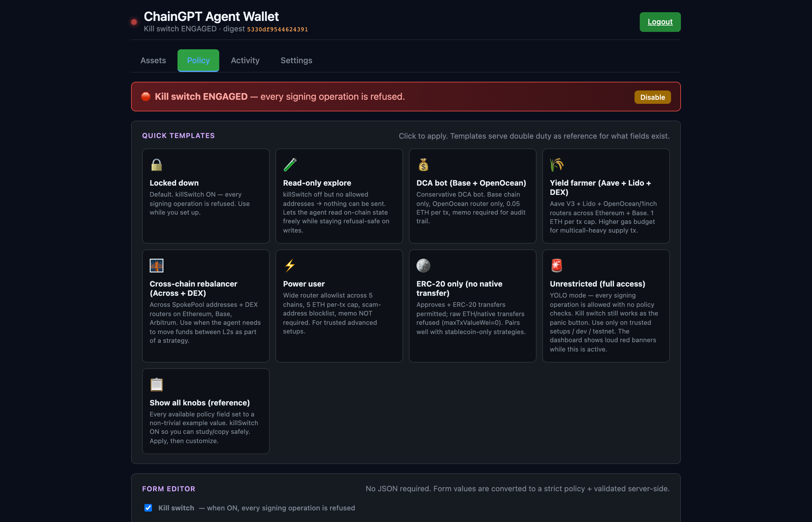Image resolution: width=812 pixels, height=522 pixels.
Task: Select the Unrestricted (full access) template
Action: 606,306
